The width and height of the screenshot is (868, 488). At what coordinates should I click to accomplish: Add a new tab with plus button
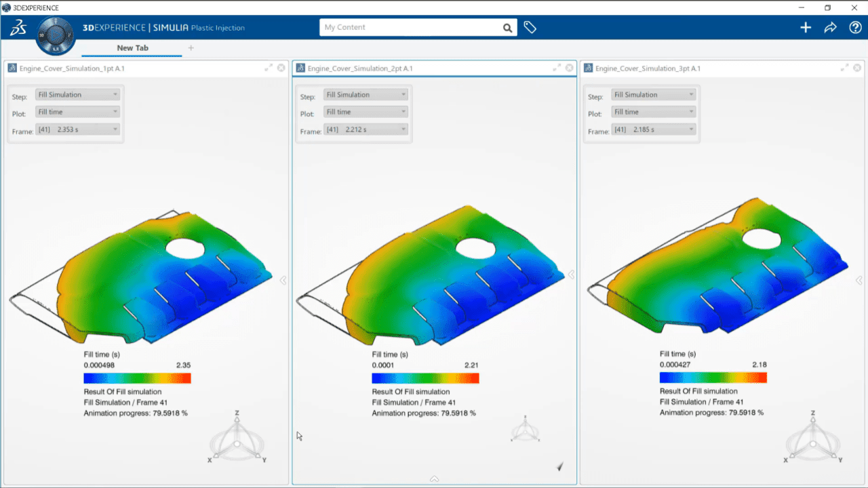pos(191,48)
